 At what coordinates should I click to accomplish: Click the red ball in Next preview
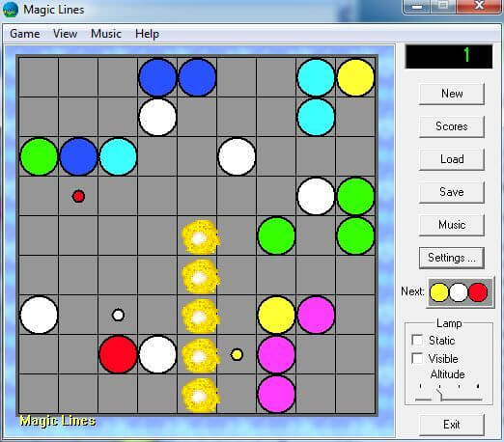(478, 292)
